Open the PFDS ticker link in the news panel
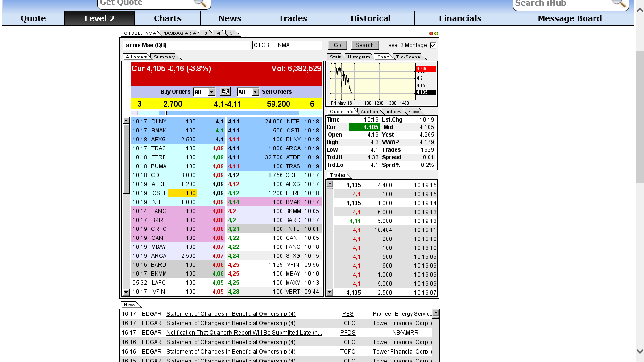Viewport: 644px width, 362px height. pos(348,332)
